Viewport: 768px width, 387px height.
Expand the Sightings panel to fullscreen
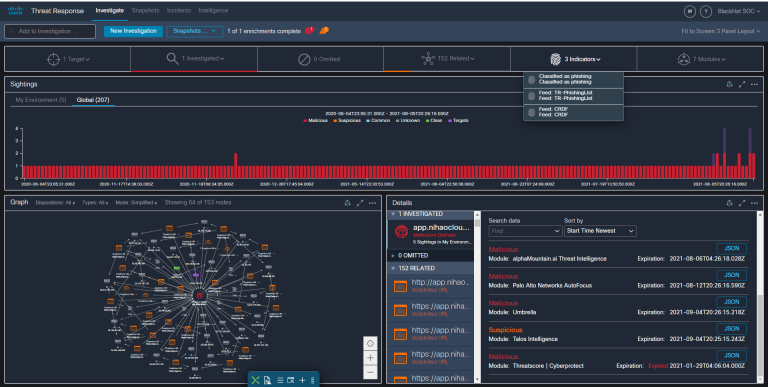tap(742, 84)
